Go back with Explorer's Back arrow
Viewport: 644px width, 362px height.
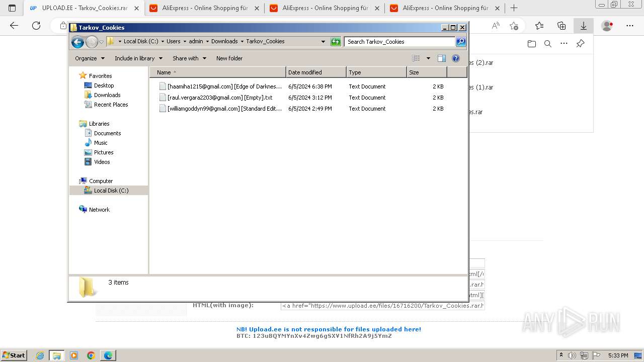tap(77, 42)
